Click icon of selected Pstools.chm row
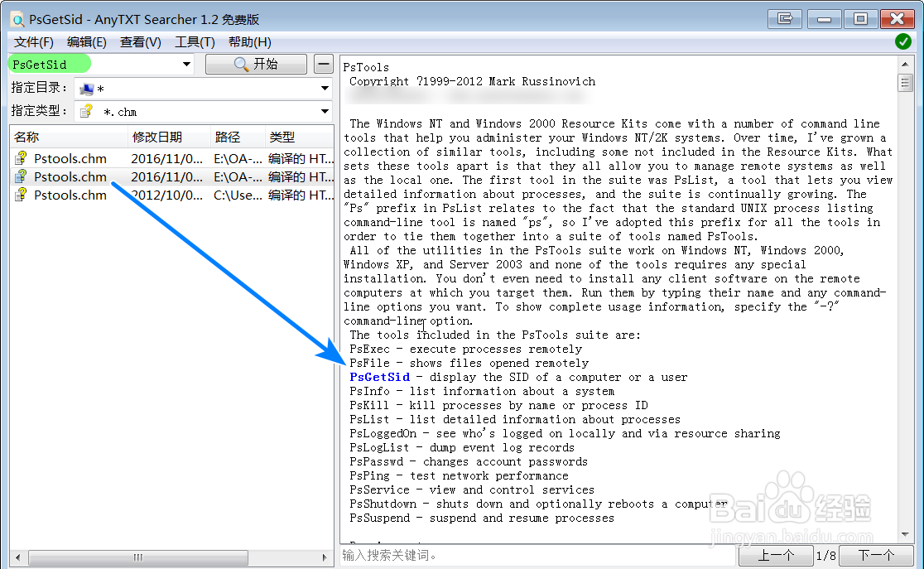Image resolution: width=924 pixels, height=569 pixels. [x=22, y=176]
